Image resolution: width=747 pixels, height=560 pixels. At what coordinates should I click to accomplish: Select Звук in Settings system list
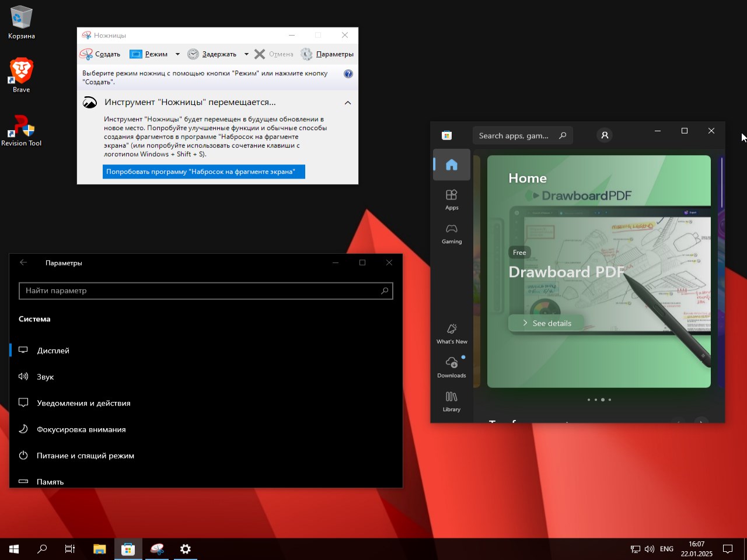pyautogui.click(x=46, y=377)
